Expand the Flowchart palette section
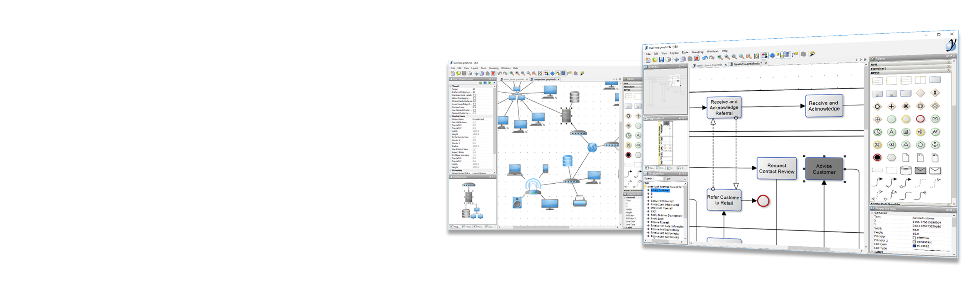Screen dimensions: 980x305 tap(879, 69)
